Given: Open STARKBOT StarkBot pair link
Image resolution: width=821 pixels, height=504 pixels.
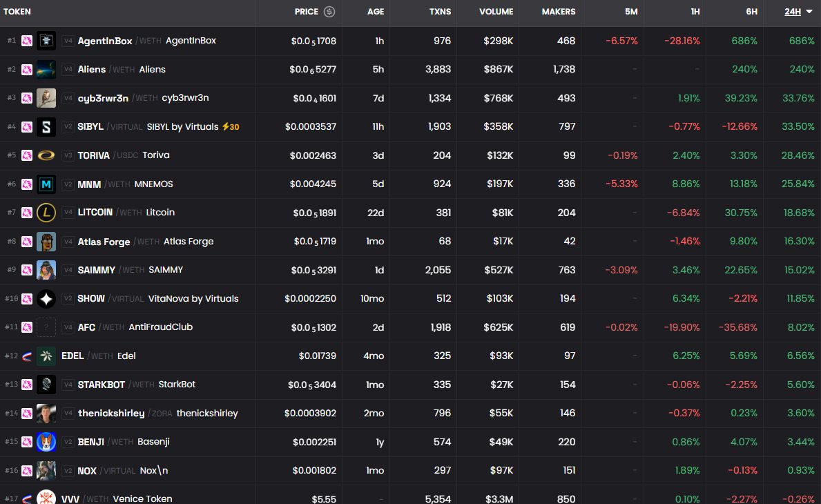Looking at the screenshot, I should (137, 384).
